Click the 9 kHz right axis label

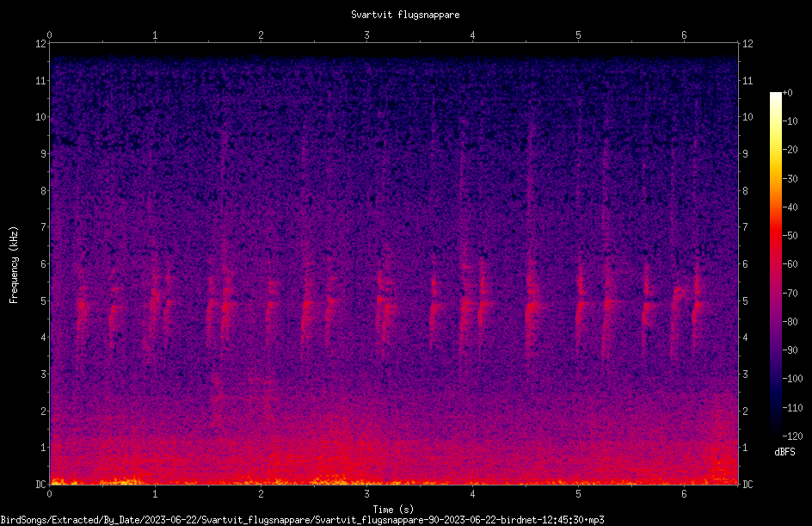coord(746,153)
